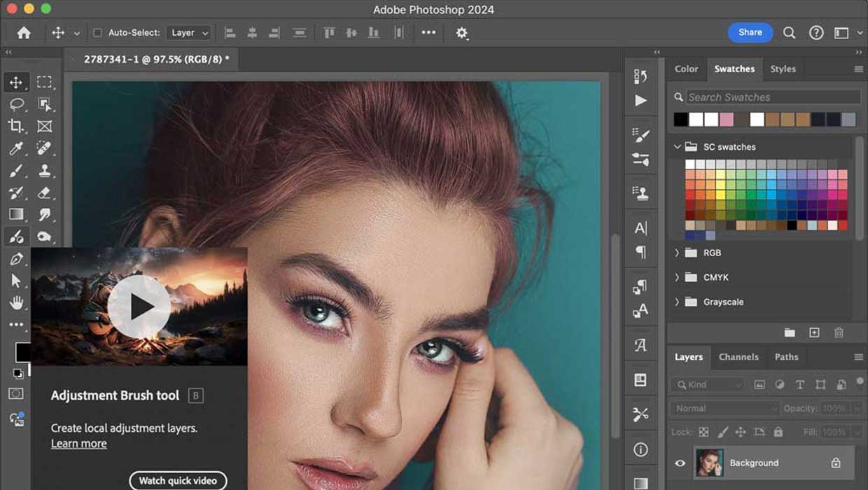
Task: Open the Character panel icon
Action: pyautogui.click(x=640, y=227)
